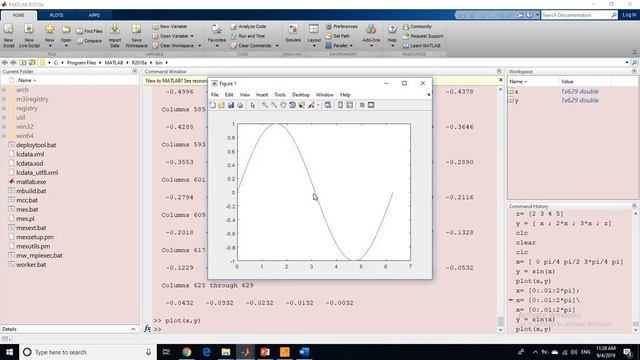Open the Tools menu in Figure 1

pos(280,95)
